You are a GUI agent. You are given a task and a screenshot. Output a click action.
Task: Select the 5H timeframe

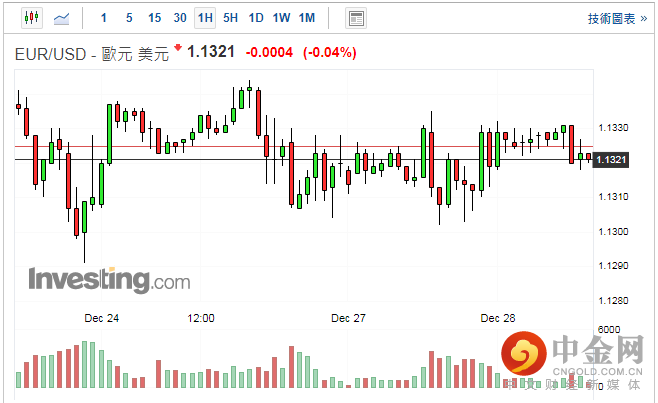click(230, 18)
